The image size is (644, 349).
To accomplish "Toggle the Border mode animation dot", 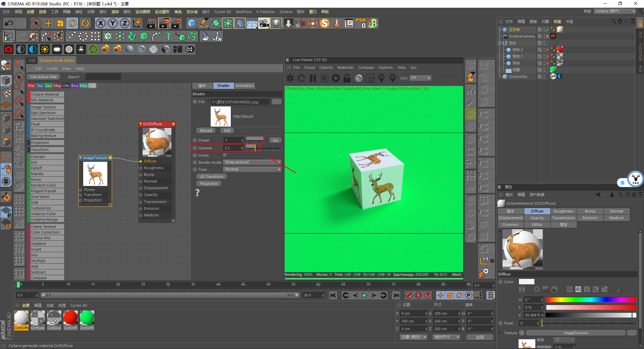I will pos(195,162).
